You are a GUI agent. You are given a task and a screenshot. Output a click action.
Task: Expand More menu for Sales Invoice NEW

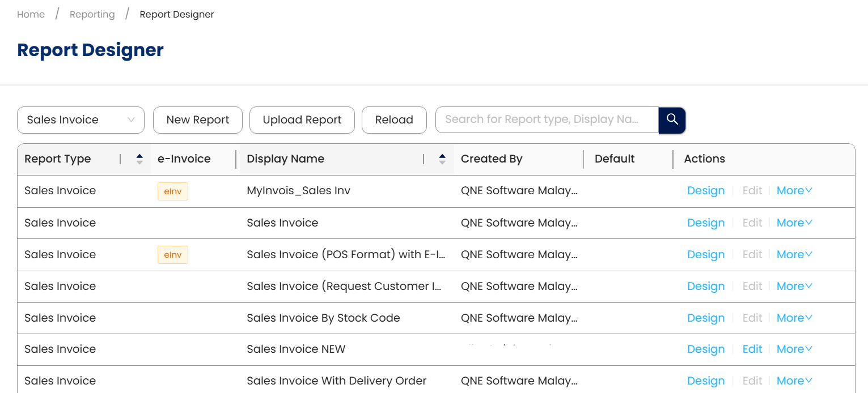(794, 349)
